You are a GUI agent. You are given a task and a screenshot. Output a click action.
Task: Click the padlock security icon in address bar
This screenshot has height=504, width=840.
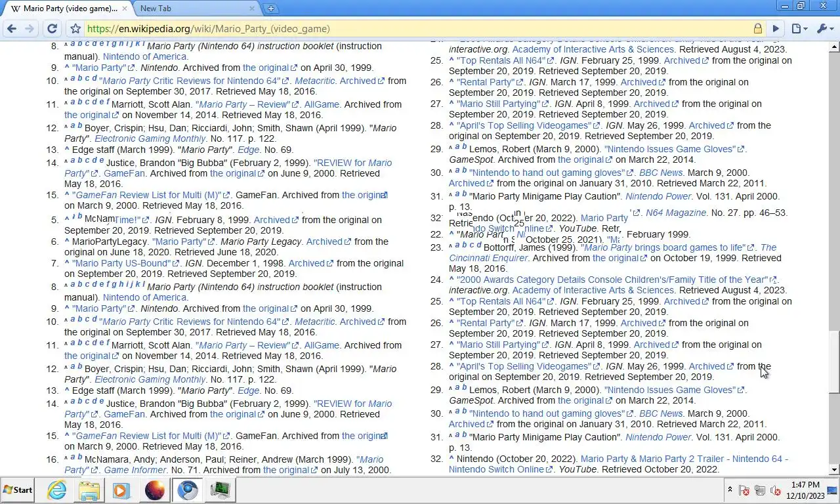(x=758, y=29)
